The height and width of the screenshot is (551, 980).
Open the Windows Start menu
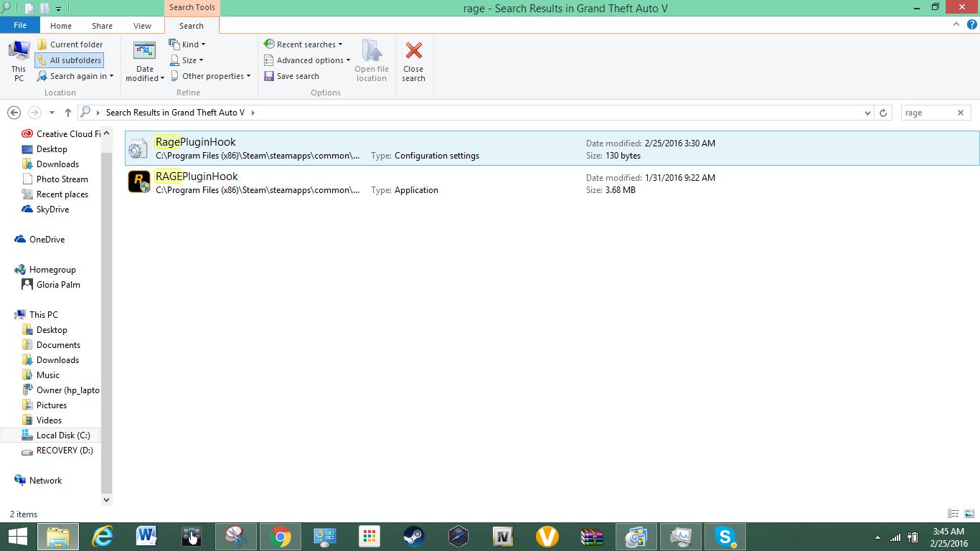pyautogui.click(x=18, y=537)
